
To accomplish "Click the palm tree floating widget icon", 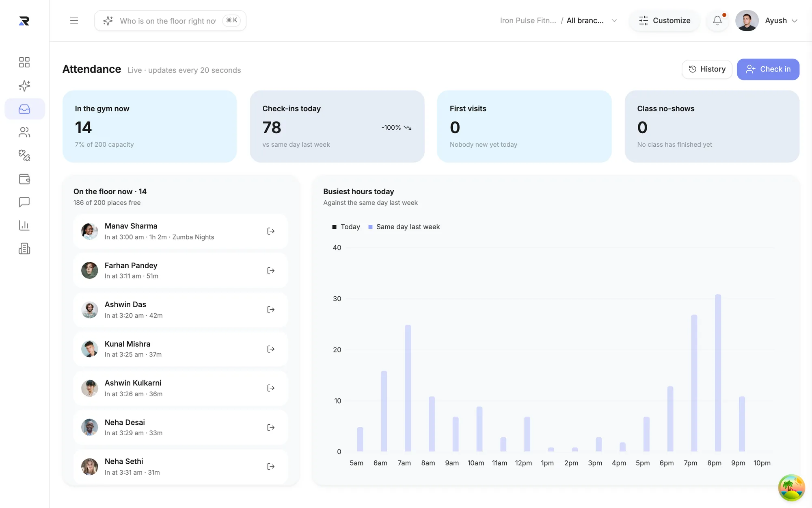I will [791, 488].
